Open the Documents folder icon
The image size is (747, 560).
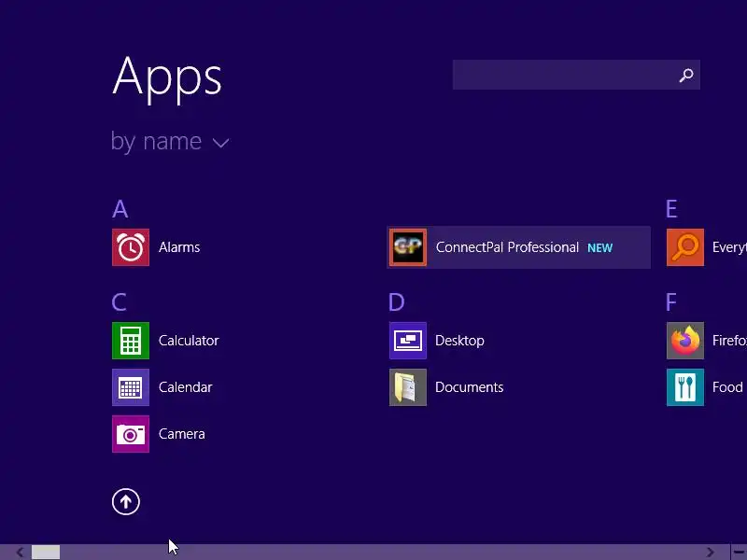pos(408,387)
